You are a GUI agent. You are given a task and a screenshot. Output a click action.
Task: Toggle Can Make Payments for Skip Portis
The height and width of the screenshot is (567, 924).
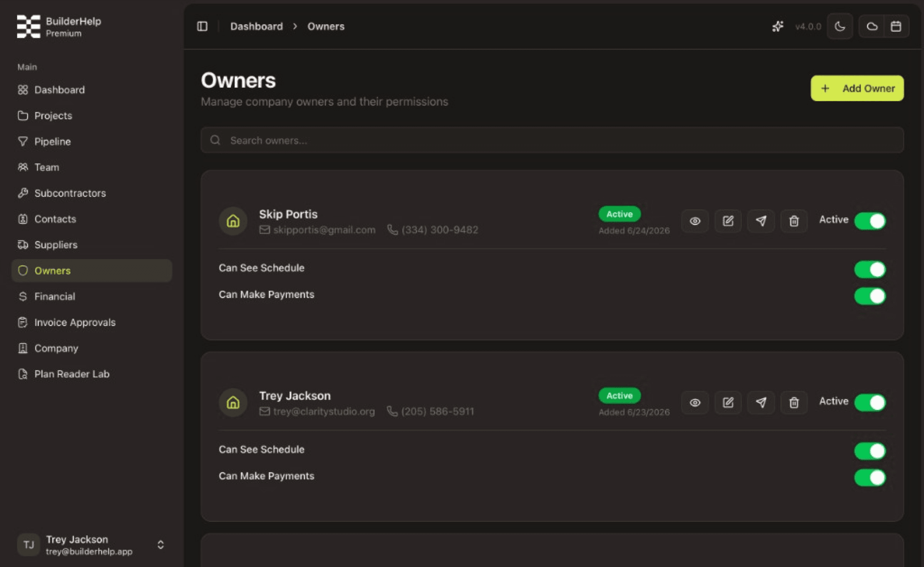(x=870, y=296)
